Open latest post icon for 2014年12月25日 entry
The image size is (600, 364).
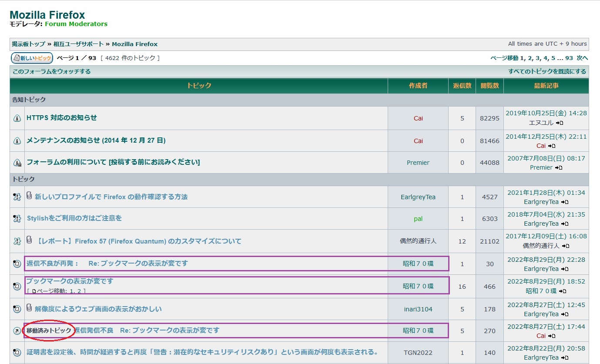click(x=551, y=146)
